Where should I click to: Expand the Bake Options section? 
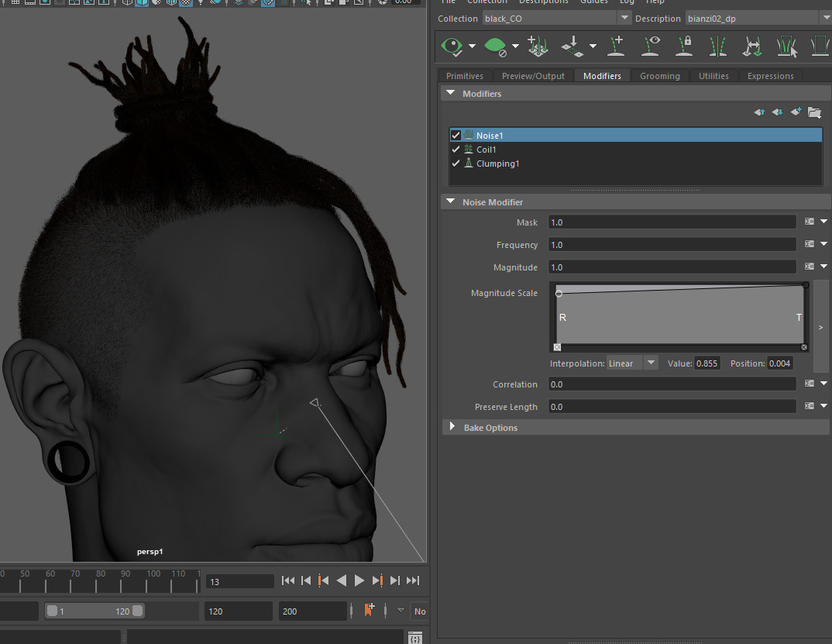[x=452, y=427]
